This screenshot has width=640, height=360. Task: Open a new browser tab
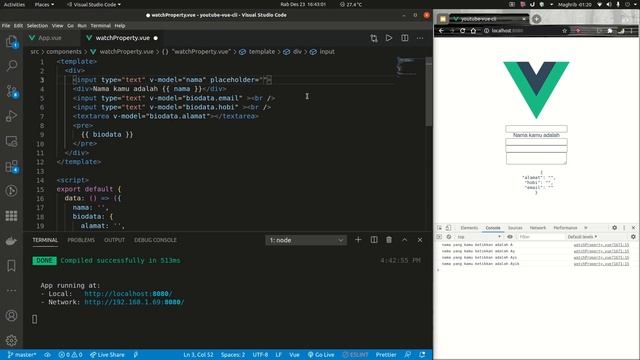tap(536, 19)
